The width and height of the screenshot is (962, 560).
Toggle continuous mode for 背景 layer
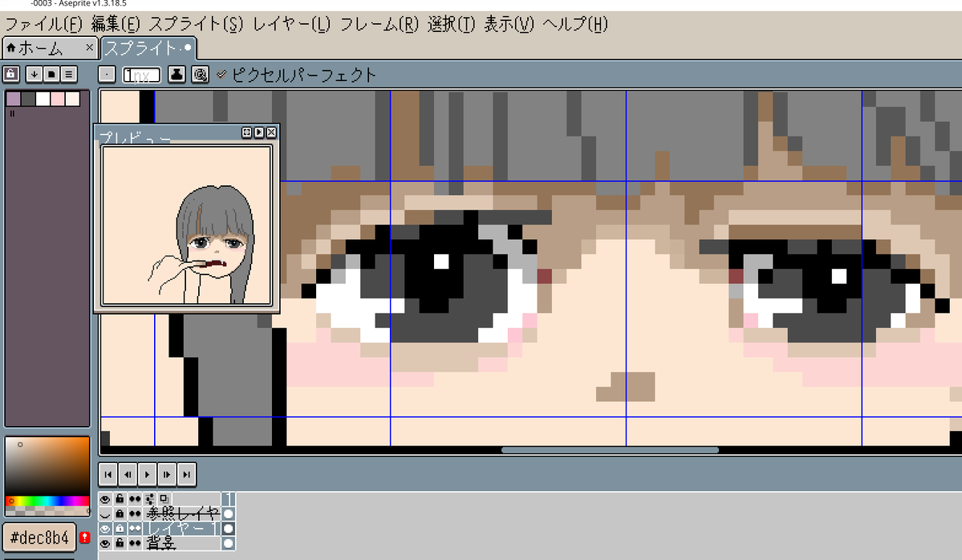click(134, 543)
